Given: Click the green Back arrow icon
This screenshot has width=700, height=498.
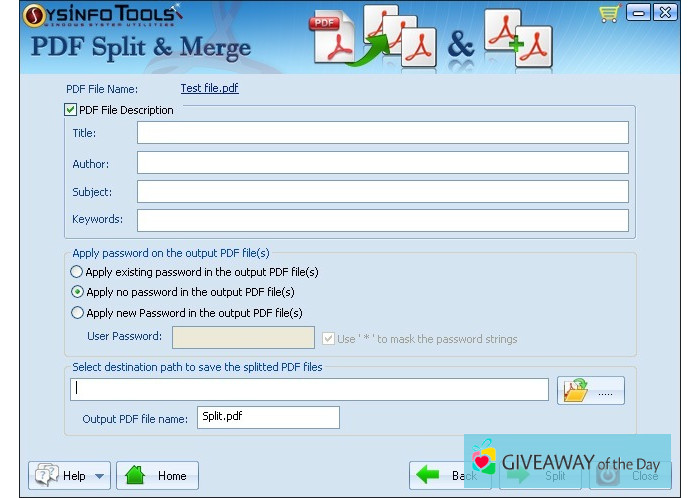Looking at the screenshot, I should 429,475.
